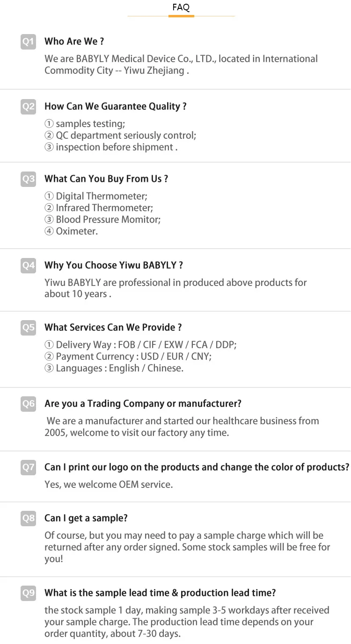
Task: Click the logo printing and color change question
Action: coord(197,467)
